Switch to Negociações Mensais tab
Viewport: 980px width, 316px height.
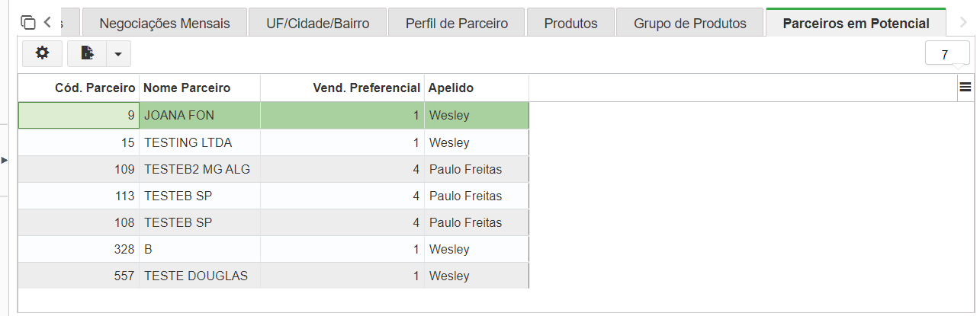[x=165, y=23]
